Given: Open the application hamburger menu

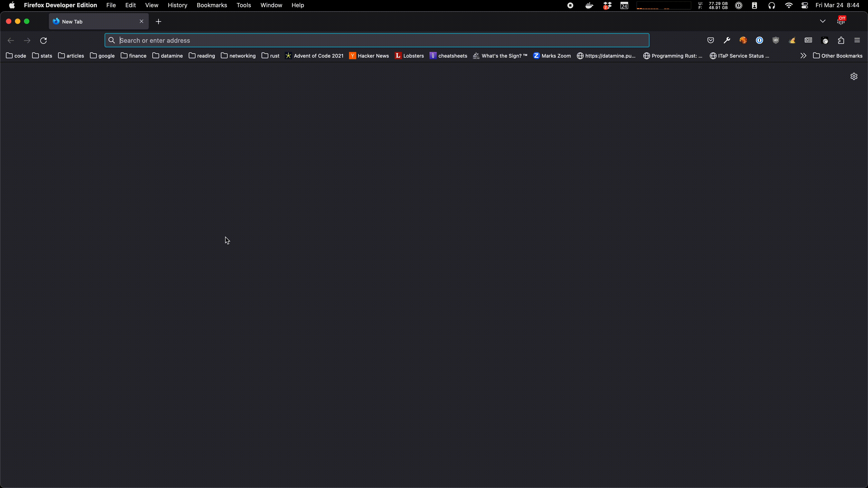Looking at the screenshot, I should 857,40.
